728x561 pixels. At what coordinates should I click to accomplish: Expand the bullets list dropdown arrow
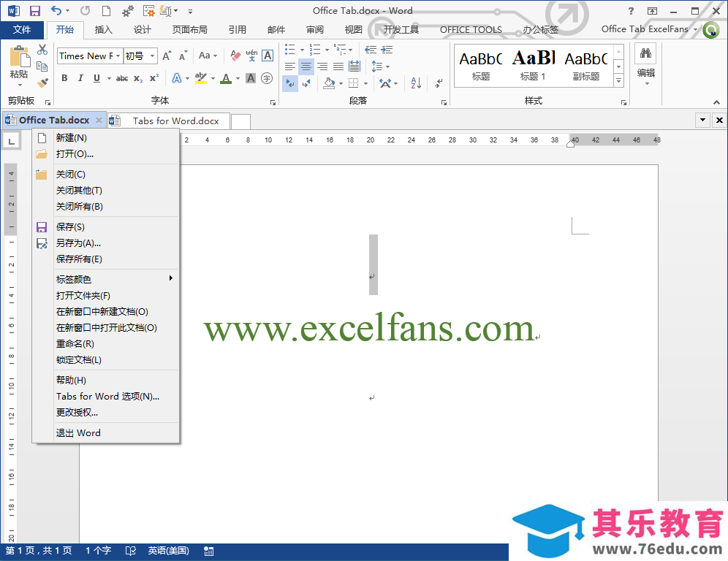[x=302, y=50]
